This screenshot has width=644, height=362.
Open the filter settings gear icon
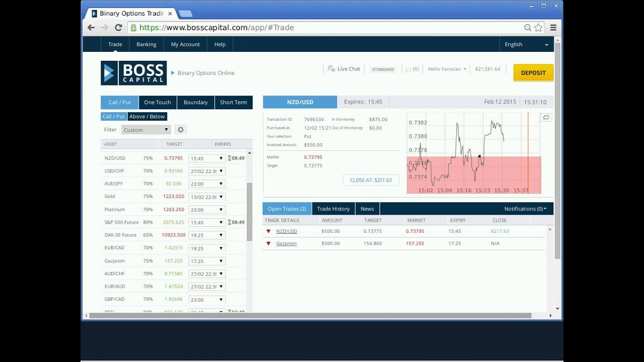[181, 130]
